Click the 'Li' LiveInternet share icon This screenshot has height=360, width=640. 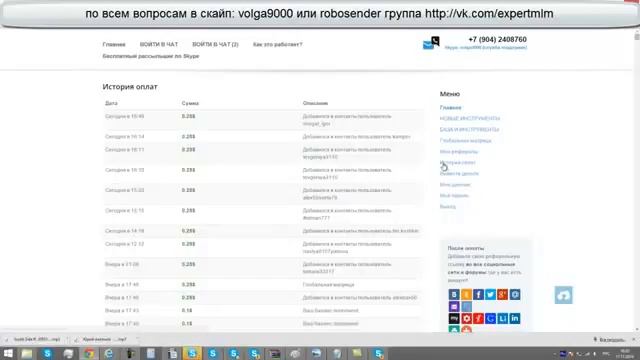502,318
